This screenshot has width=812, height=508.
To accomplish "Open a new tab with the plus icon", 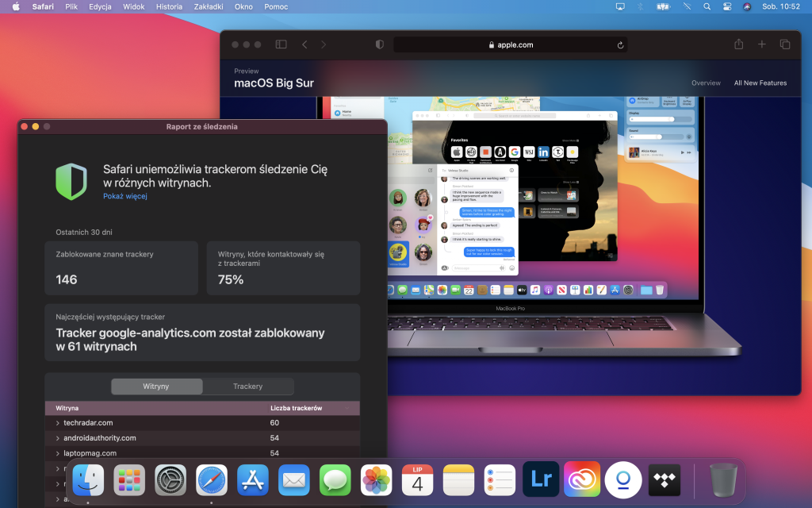I will 761,44.
